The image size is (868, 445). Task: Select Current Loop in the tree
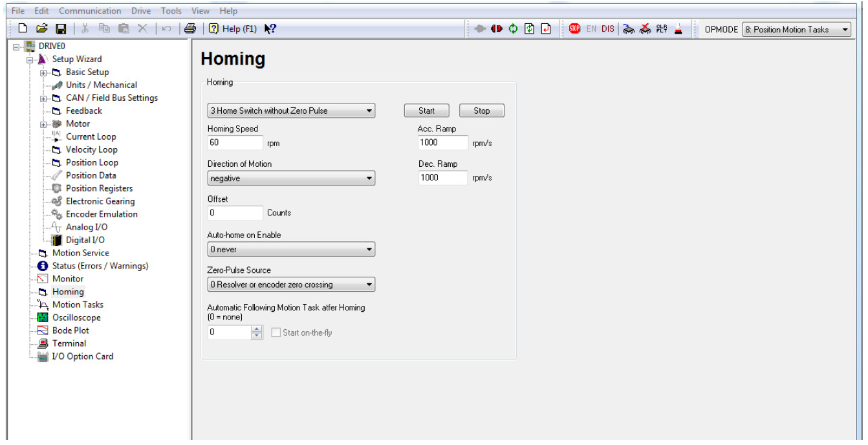click(x=91, y=136)
